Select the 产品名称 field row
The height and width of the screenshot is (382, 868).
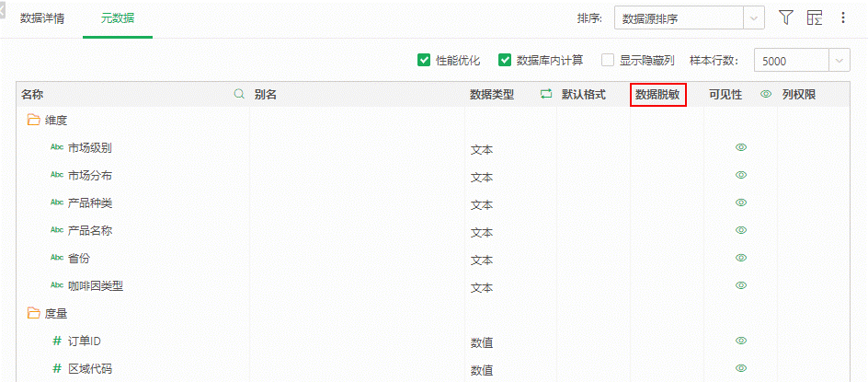click(x=433, y=230)
